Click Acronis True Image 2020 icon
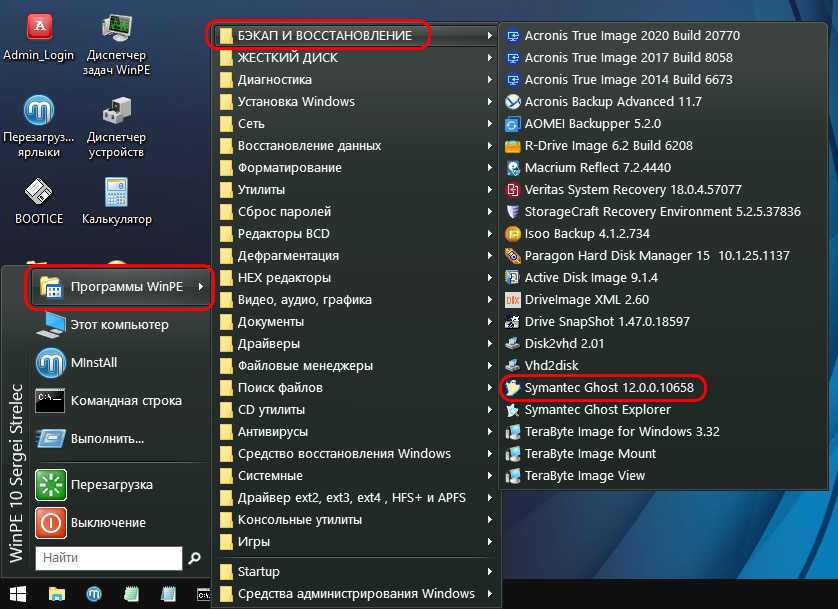Screen dimensions: 838x609 tap(513, 36)
